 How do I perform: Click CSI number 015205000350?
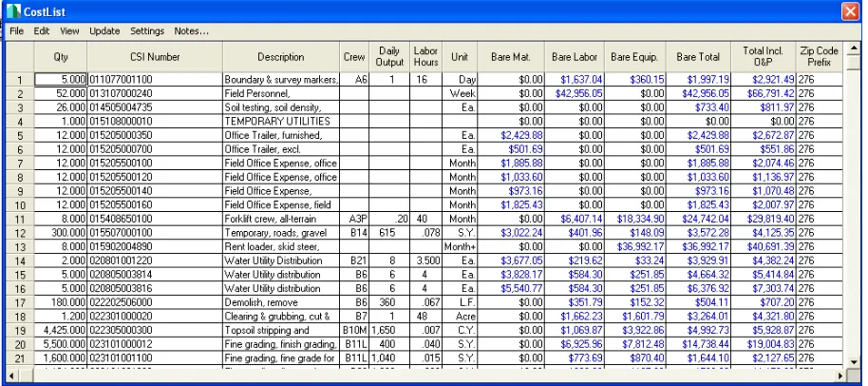point(155,135)
